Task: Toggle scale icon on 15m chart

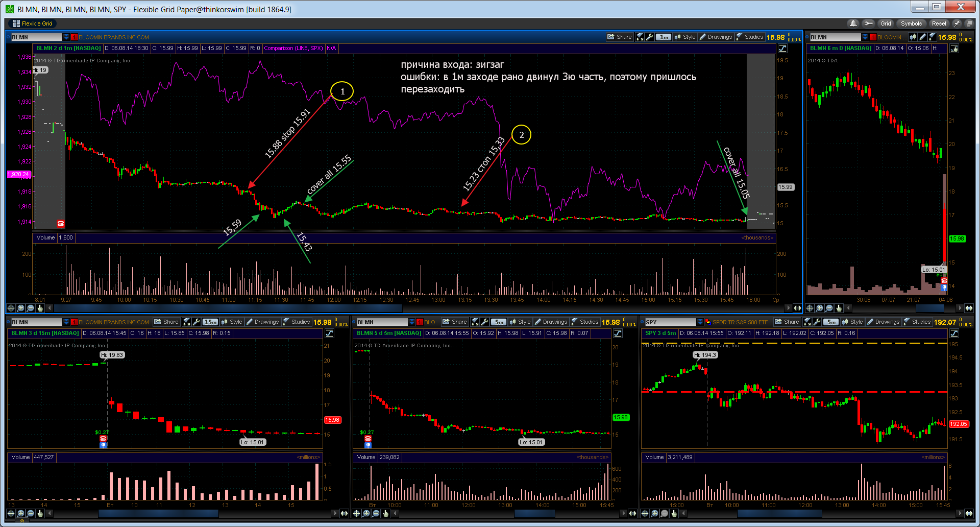Action: (330, 333)
